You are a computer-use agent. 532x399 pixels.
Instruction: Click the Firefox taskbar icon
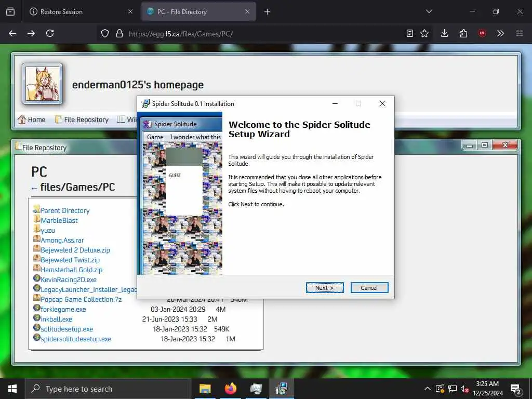click(x=231, y=389)
